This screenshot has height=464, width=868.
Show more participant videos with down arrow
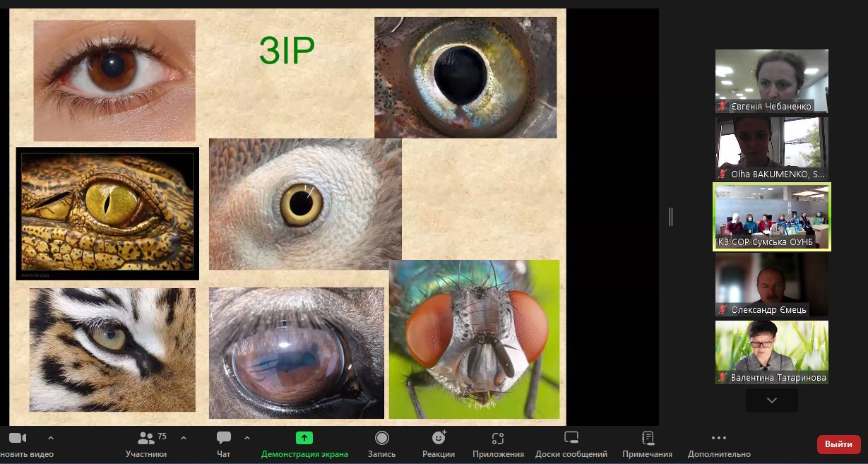771,400
